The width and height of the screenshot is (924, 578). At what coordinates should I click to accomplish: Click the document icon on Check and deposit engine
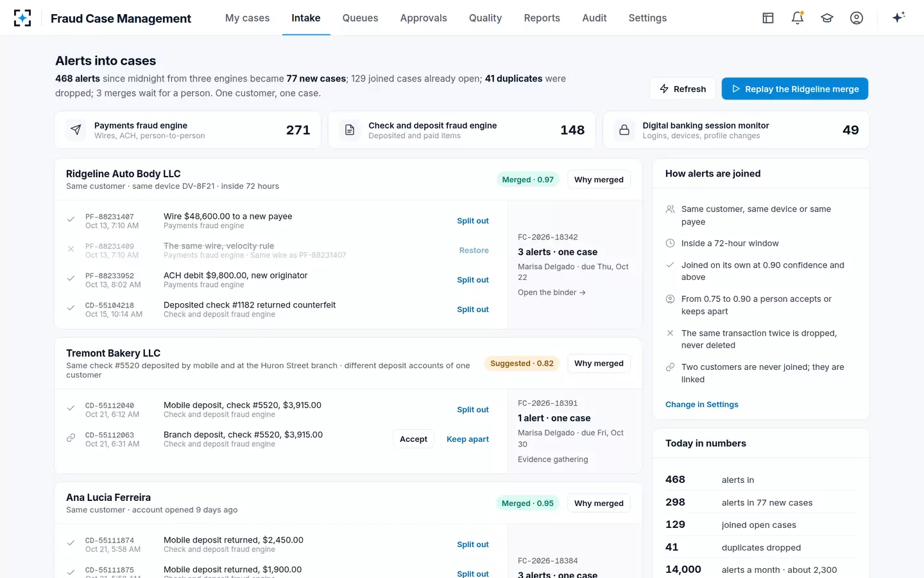[350, 130]
